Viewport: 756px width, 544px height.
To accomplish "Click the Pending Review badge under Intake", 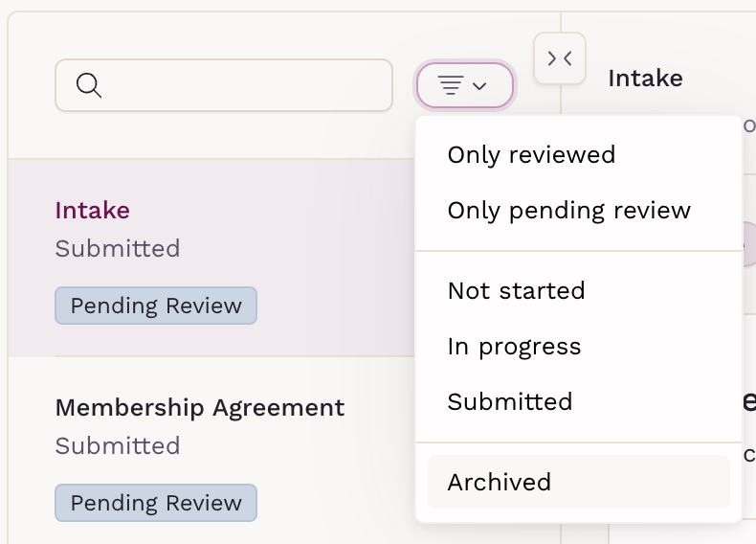I will point(156,306).
